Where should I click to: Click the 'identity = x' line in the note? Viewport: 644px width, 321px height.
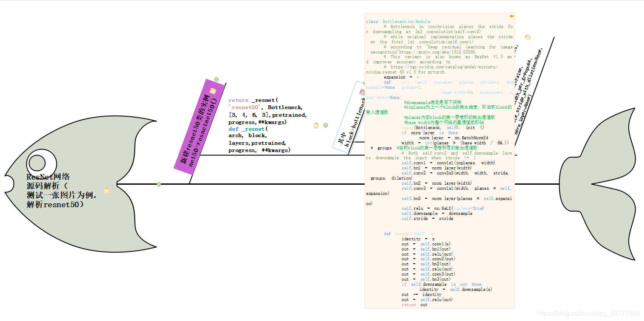418,239
